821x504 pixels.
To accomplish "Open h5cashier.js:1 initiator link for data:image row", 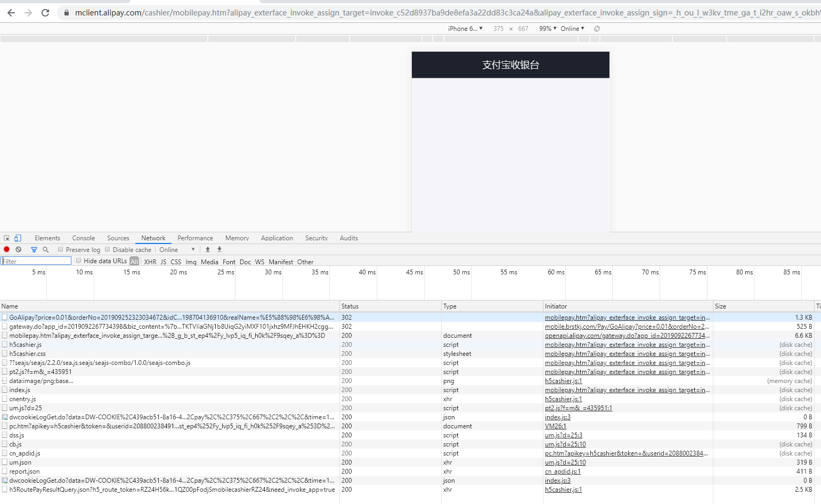I will click(x=563, y=381).
